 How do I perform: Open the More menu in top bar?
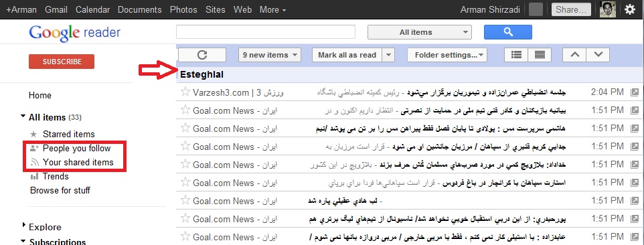pyautogui.click(x=272, y=9)
